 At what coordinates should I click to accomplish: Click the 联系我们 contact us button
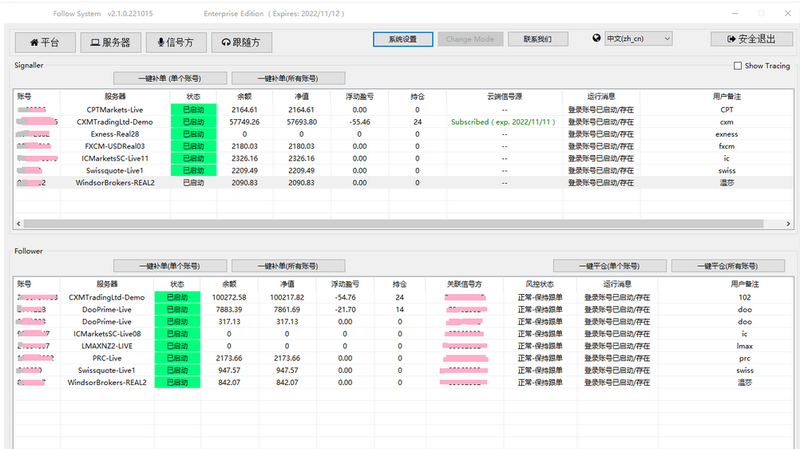[x=538, y=39]
